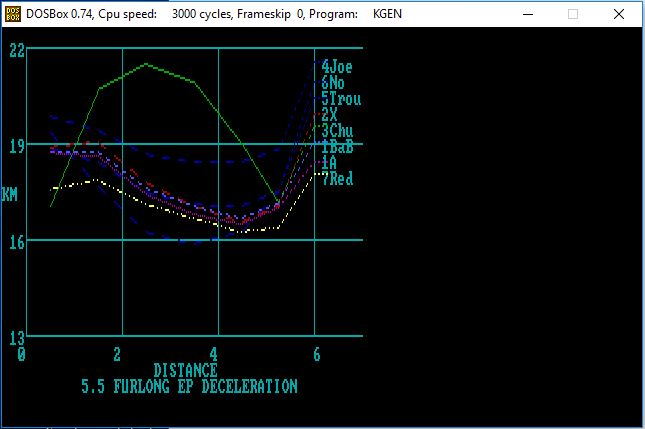Click the 'Program: KGEN' title text

(x=355, y=14)
